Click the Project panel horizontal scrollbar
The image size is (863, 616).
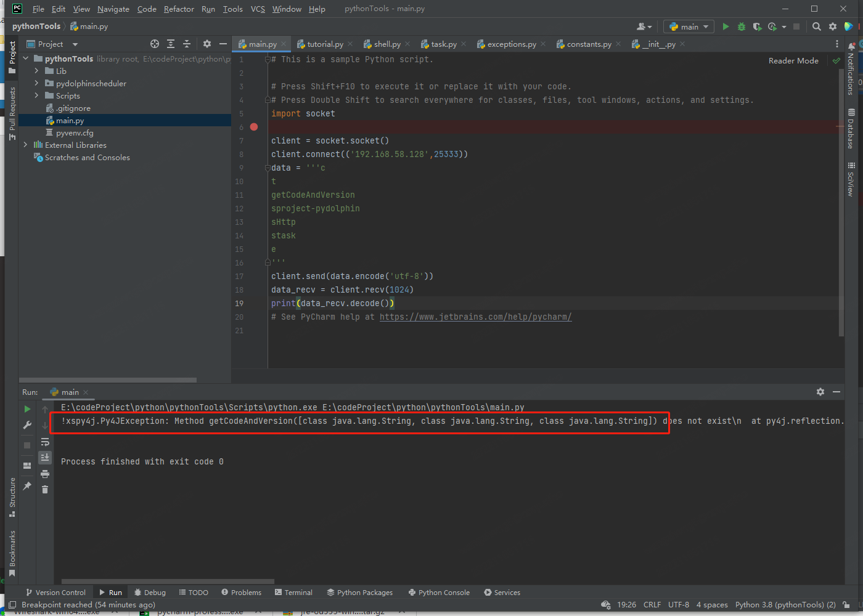(x=108, y=380)
